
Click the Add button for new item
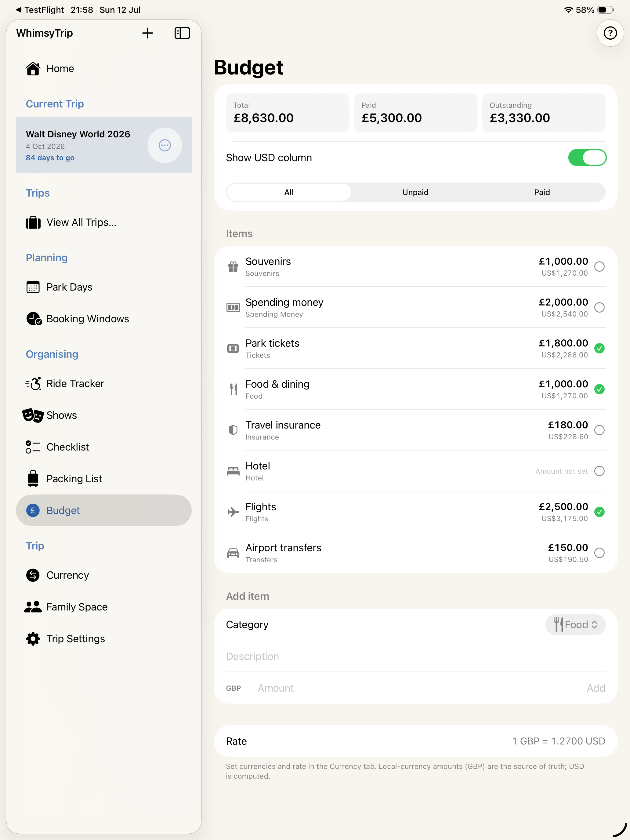tap(596, 688)
